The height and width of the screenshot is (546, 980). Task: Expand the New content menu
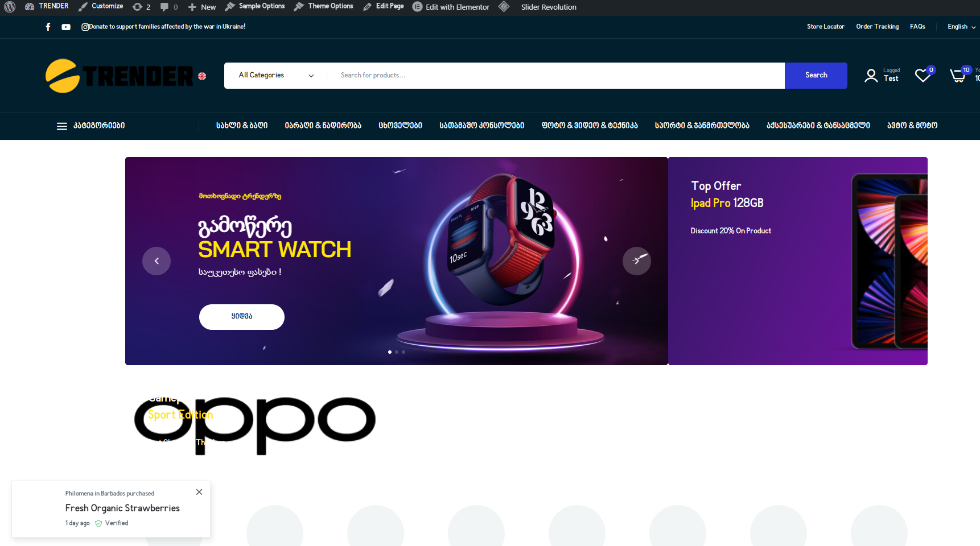[202, 7]
